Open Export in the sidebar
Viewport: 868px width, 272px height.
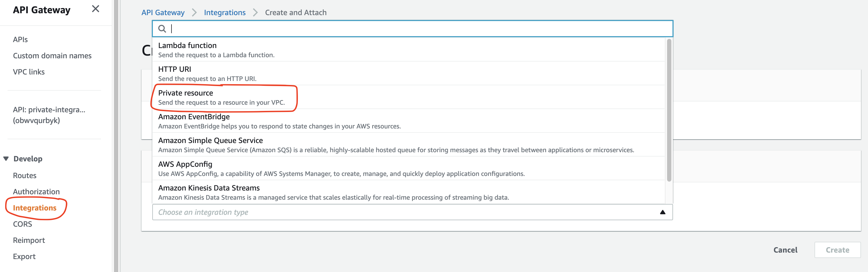24,256
